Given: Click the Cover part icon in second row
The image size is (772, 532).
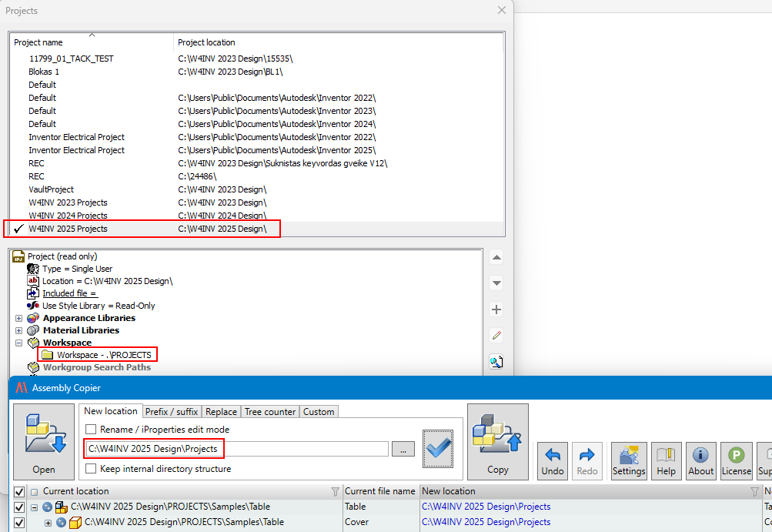Looking at the screenshot, I should (x=75, y=522).
